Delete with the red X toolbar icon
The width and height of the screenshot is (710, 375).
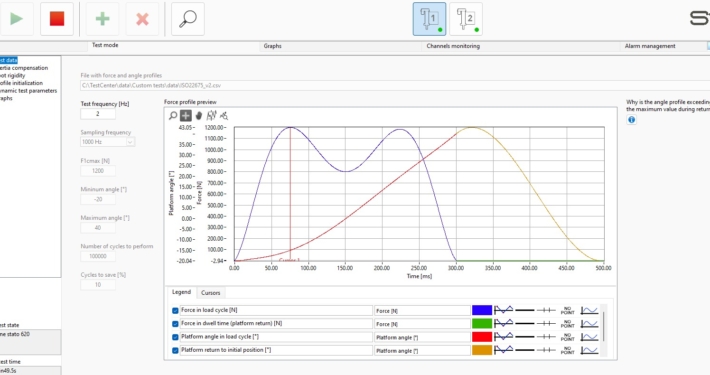point(142,19)
